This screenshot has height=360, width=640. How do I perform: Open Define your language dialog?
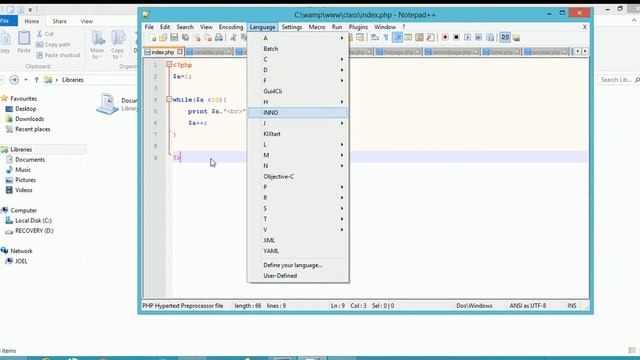pos(298,265)
